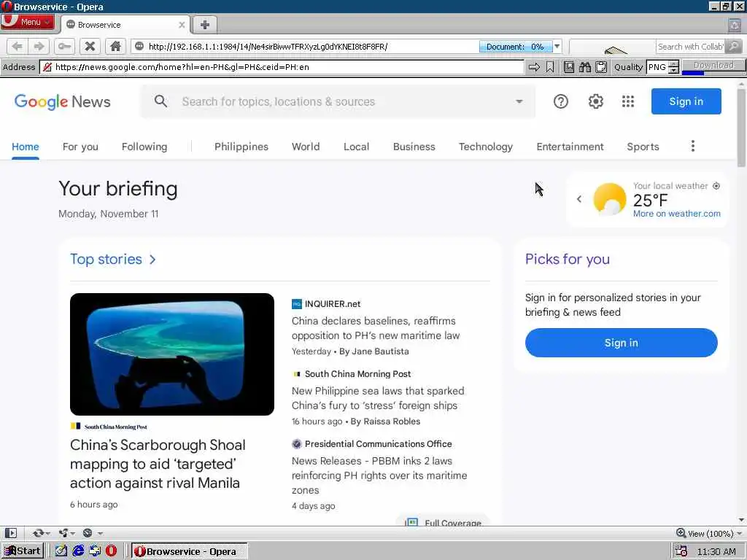Open a new tab with the plus button
Viewport: 747px width, 560px height.
point(205,25)
